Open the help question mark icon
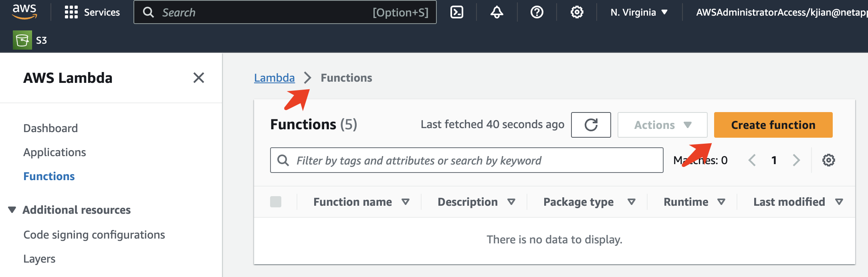The width and height of the screenshot is (868, 277). click(537, 12)
